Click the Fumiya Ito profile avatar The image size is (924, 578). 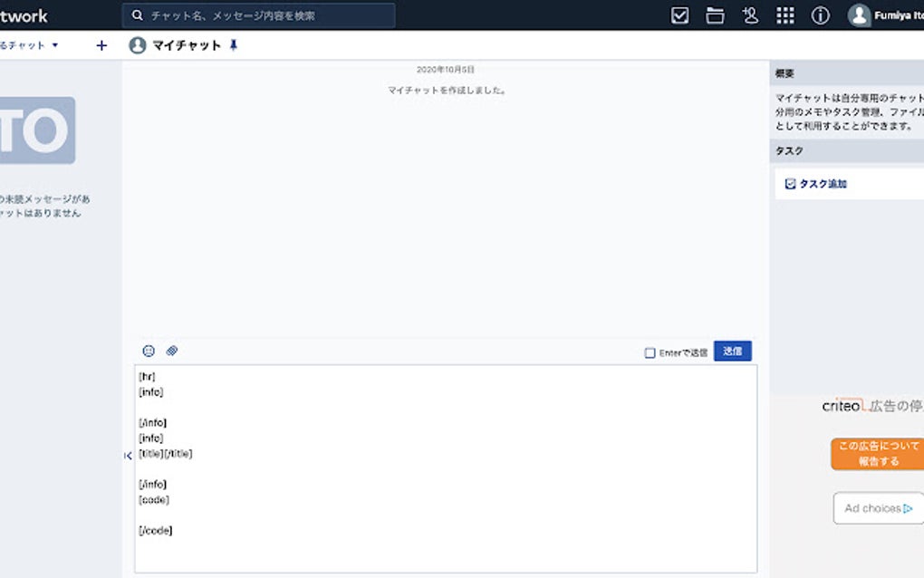(858, 14)
